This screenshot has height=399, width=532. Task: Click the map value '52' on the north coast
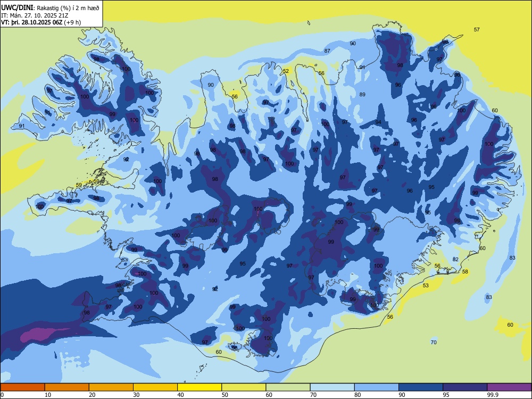286,71
